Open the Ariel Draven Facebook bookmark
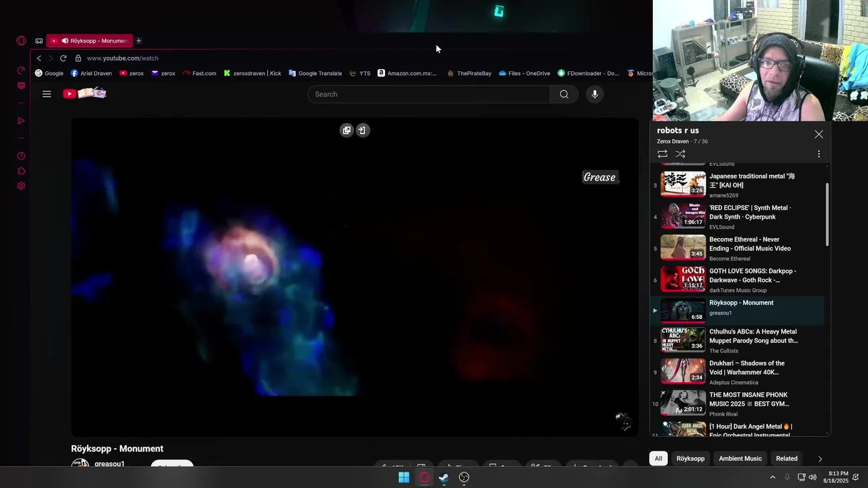The height and width of the screenshot is (488, 868). [92, 73]
